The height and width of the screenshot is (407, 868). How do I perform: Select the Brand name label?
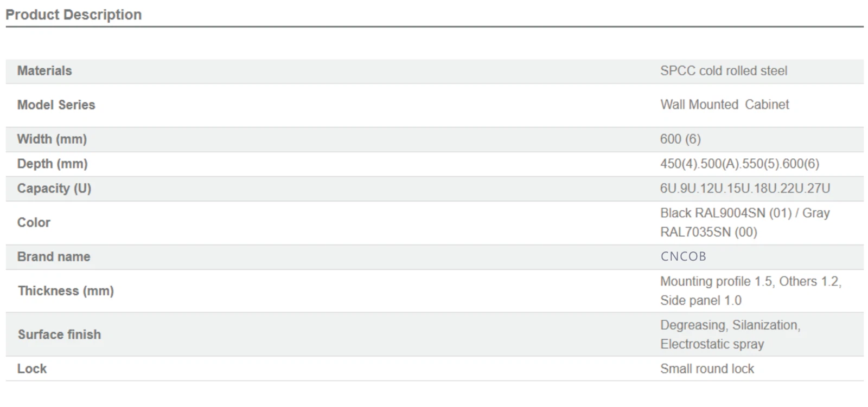(54, 257)
